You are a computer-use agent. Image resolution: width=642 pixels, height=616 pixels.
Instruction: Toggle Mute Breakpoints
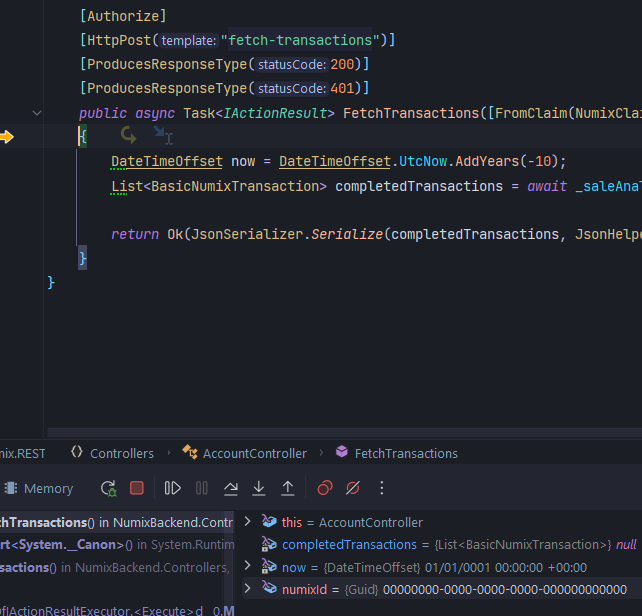pyautogui.click(x=353, y=488)
